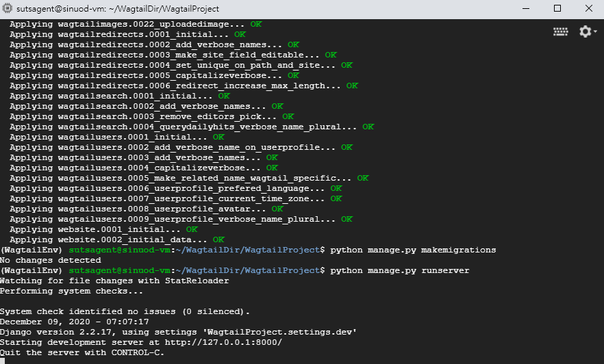The height and width of the screenshot is (364, 604).
Task: Click the 'No changes detected' line
Action: point(51,260)
